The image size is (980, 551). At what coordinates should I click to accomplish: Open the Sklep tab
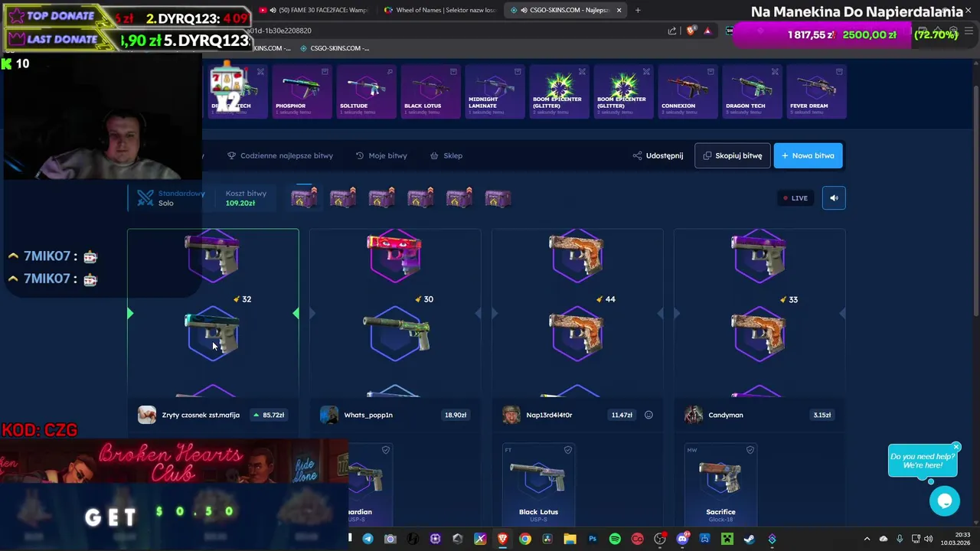(x=446, y=155)
